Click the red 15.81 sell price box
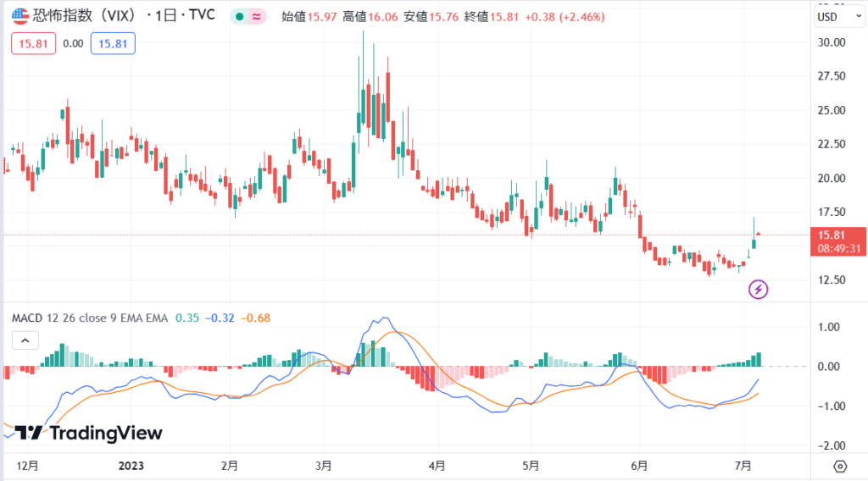The width and height of the screenshot is (868, 481). coord(33,44)
